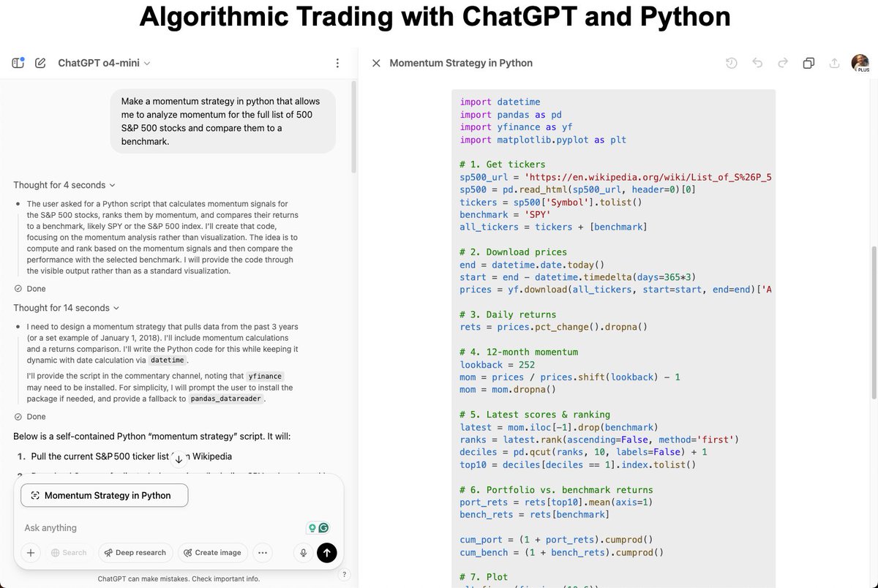Click the 'import datetime' code line
Screen dimensions: 878x588
click(x=500, y=102)
